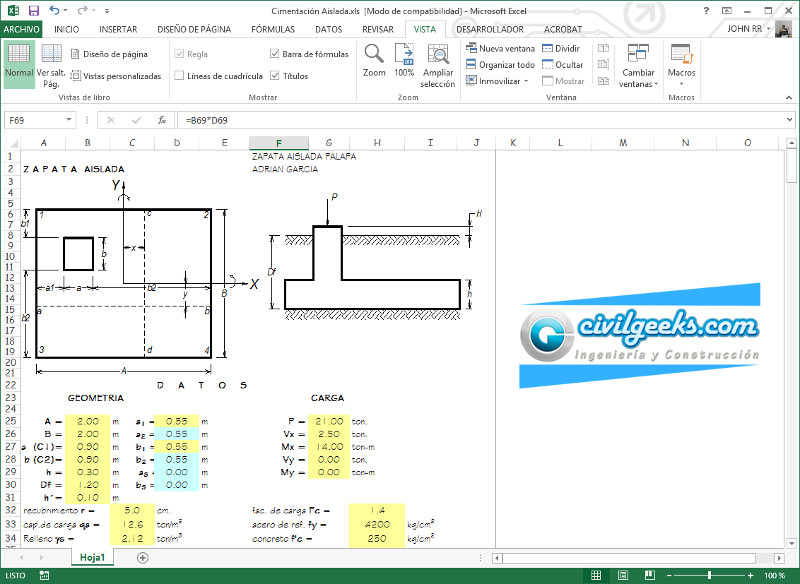Click the Dividir button
Image resolution: width=800 pixels, height=584 pixels.
tap(560, 48)
